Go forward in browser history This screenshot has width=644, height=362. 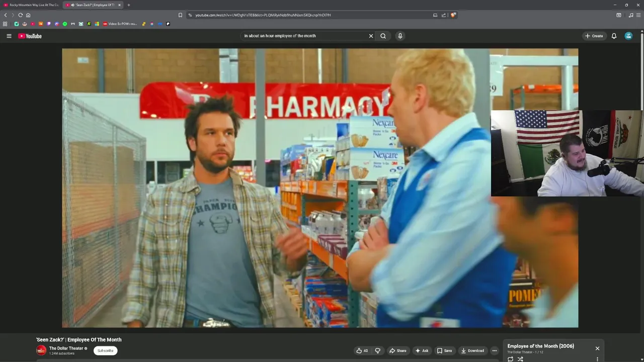tap(13, 15)
